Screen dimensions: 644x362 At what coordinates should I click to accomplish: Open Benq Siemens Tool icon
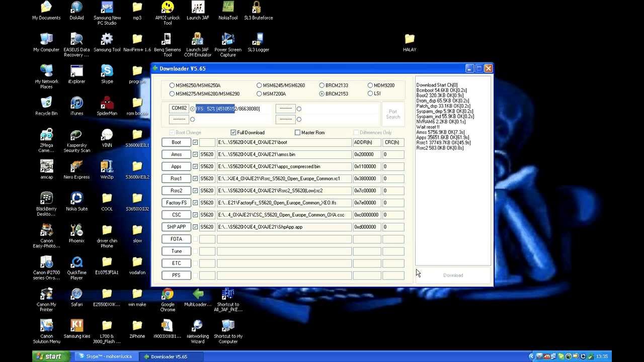point(168,45)
